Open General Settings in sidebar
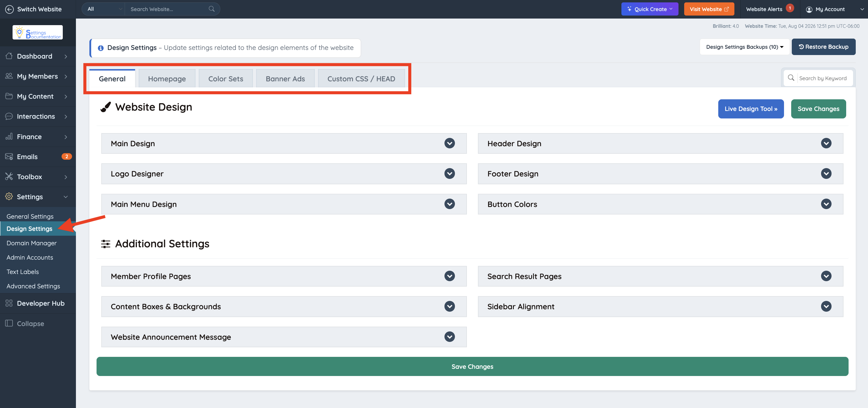The width and height of the screenshot is (868, 408). 30,217
